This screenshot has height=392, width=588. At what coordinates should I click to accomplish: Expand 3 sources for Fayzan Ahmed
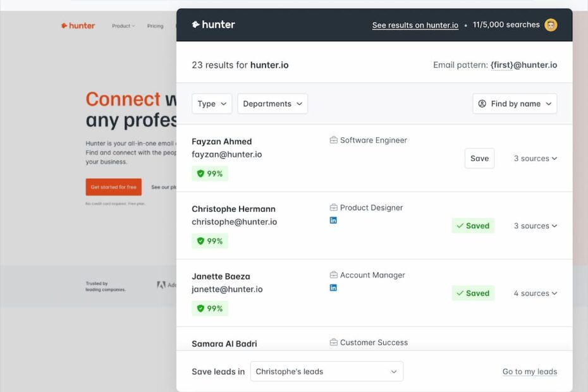click(x=535, y=158)
